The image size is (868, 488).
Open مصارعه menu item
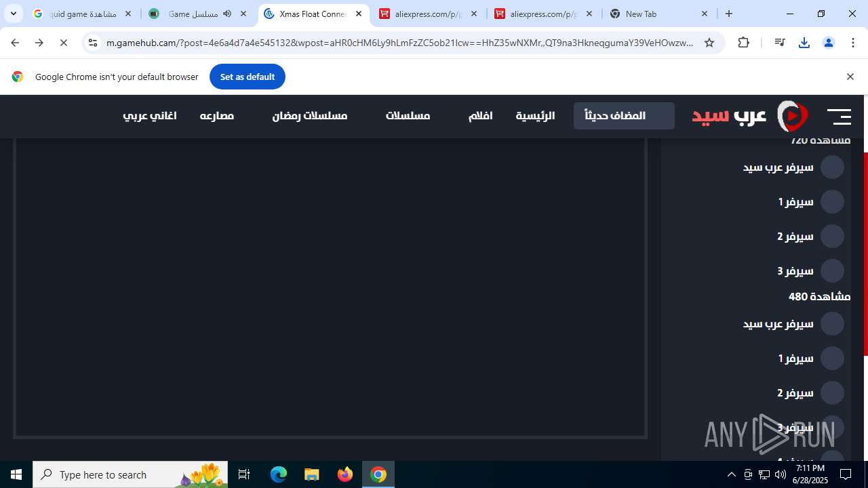217,116
